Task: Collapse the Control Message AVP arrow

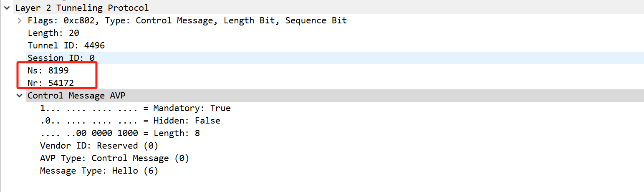Action: click(19, 96)
